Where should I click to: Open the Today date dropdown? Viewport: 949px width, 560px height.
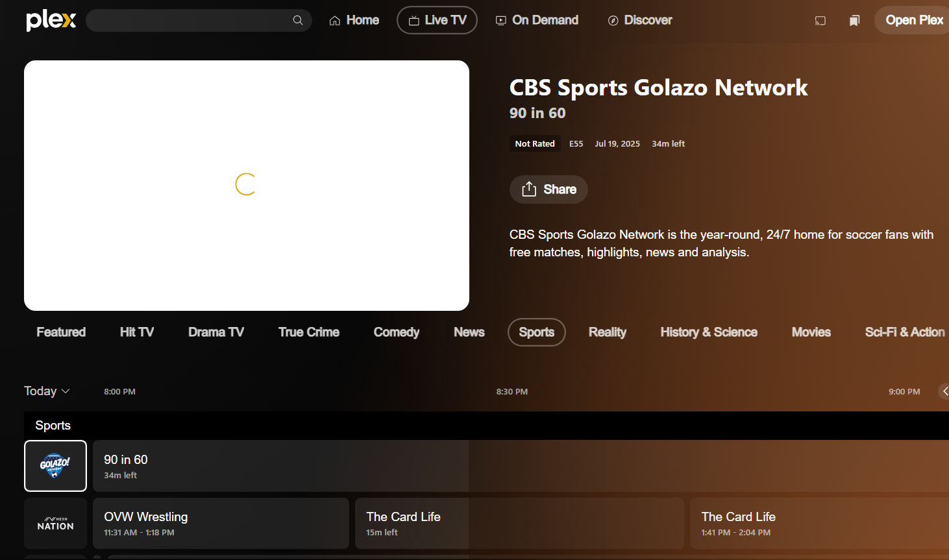[46, 391]
